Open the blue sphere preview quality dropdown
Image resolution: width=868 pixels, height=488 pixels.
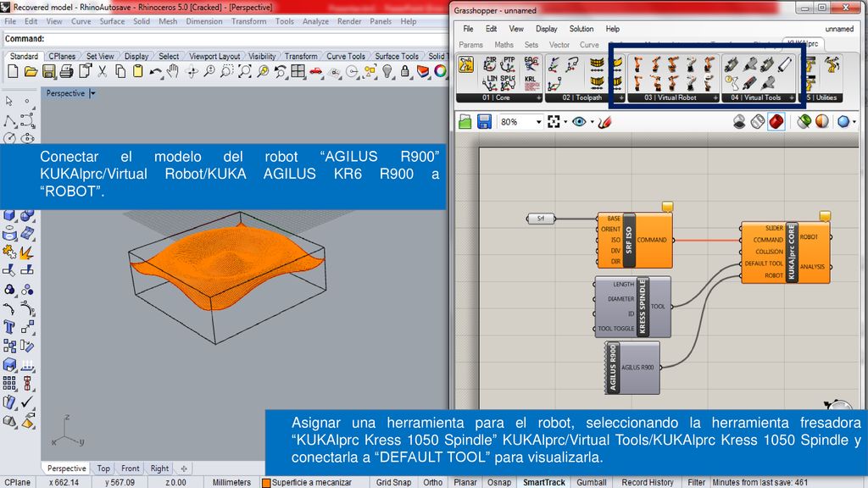click(854, 122)
